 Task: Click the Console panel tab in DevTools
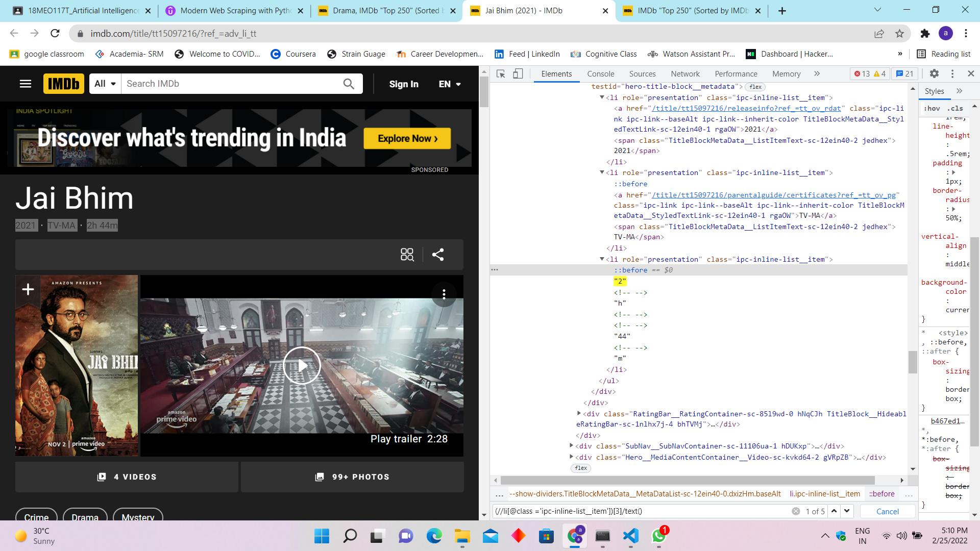tap(600, 73)
